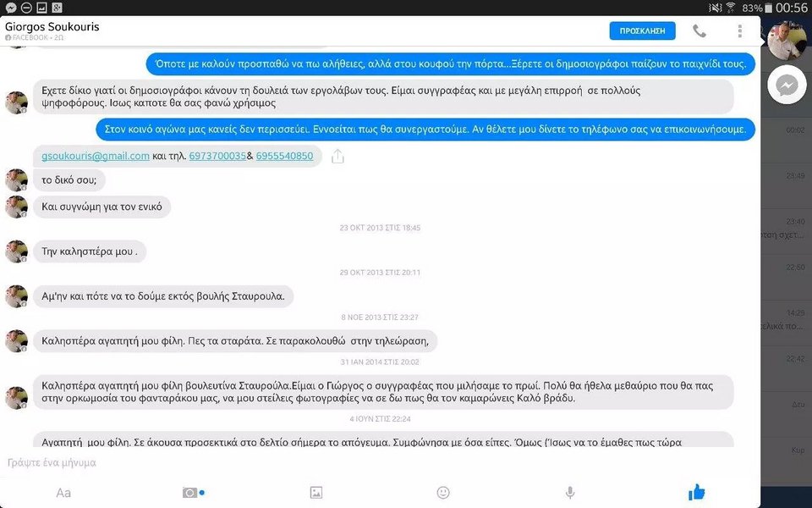Tap Giorgos Soukouris to open contact details
This screenshot has width=812, height=508.
click(x=52, y=26)
